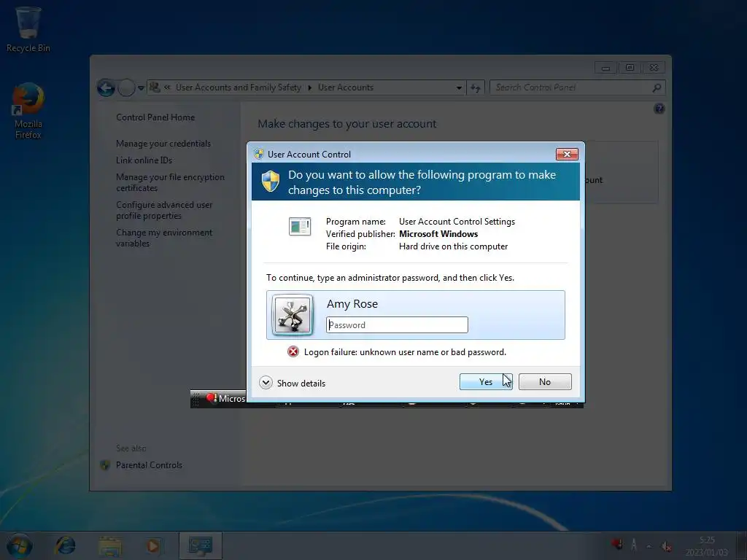The width and height of the screenshot is (747, 560).
Task: Click the logon failure error icon
Action: [x=293, y=352]
